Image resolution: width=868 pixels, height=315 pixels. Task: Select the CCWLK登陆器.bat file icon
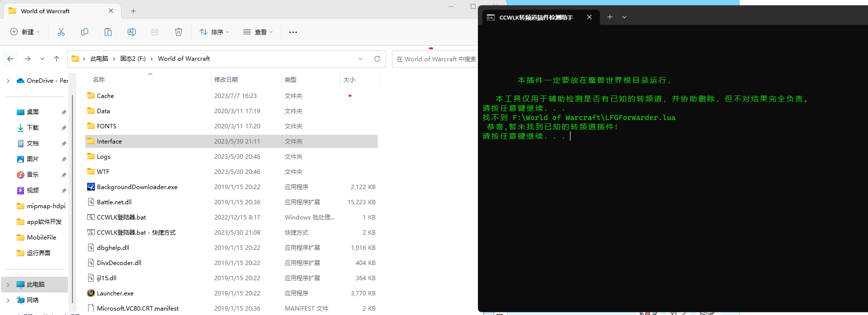91,217
